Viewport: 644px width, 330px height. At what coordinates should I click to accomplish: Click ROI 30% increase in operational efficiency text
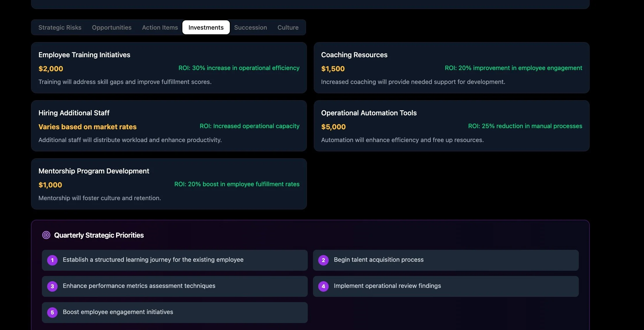click(239, 68)
